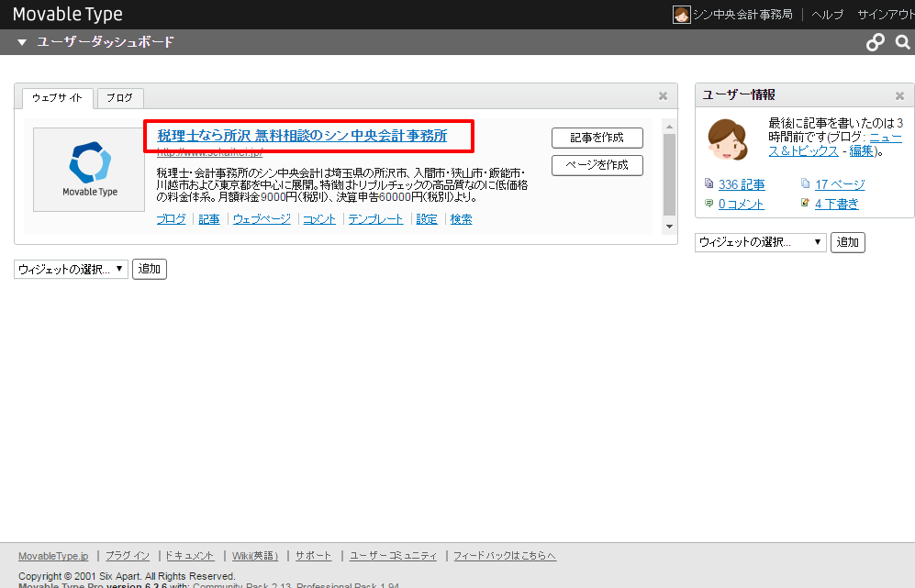
Task: Open the テンプレート link
Action: (x=375, y=218)
